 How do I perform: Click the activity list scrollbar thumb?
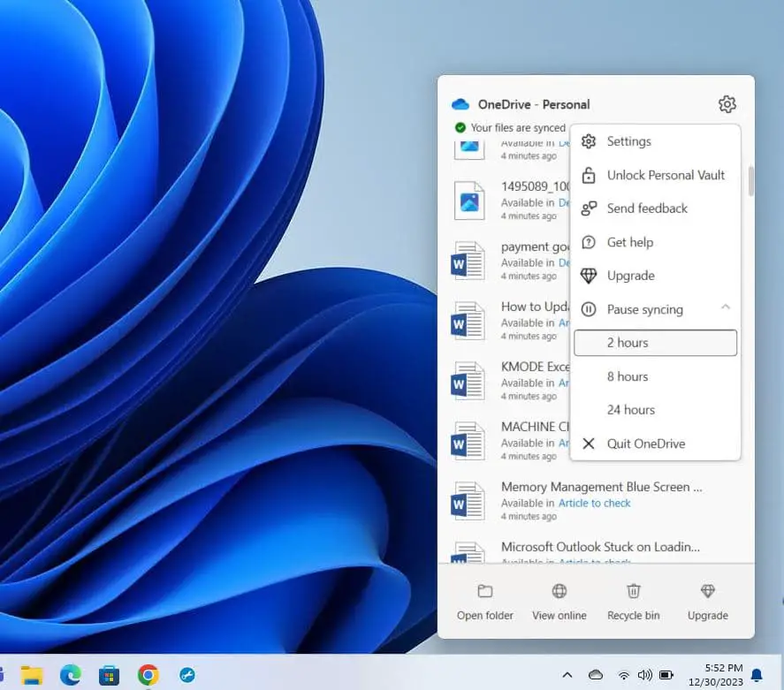(x=750, y=181)
